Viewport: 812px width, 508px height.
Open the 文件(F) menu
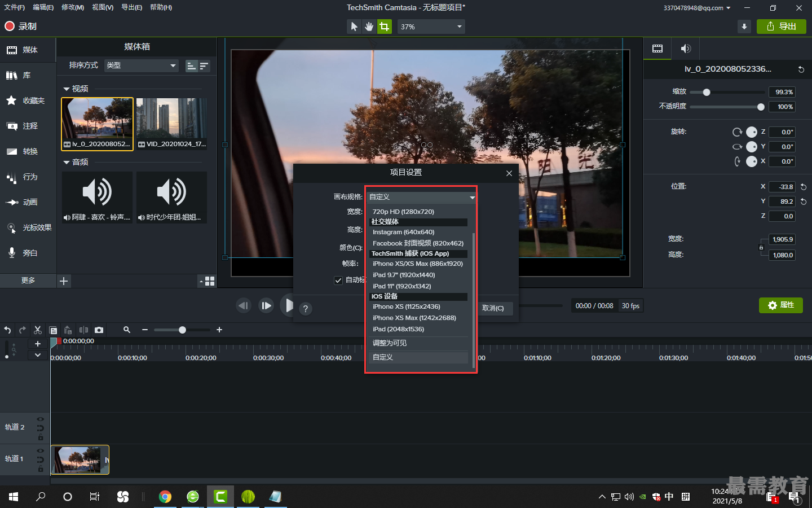[14, 7]
